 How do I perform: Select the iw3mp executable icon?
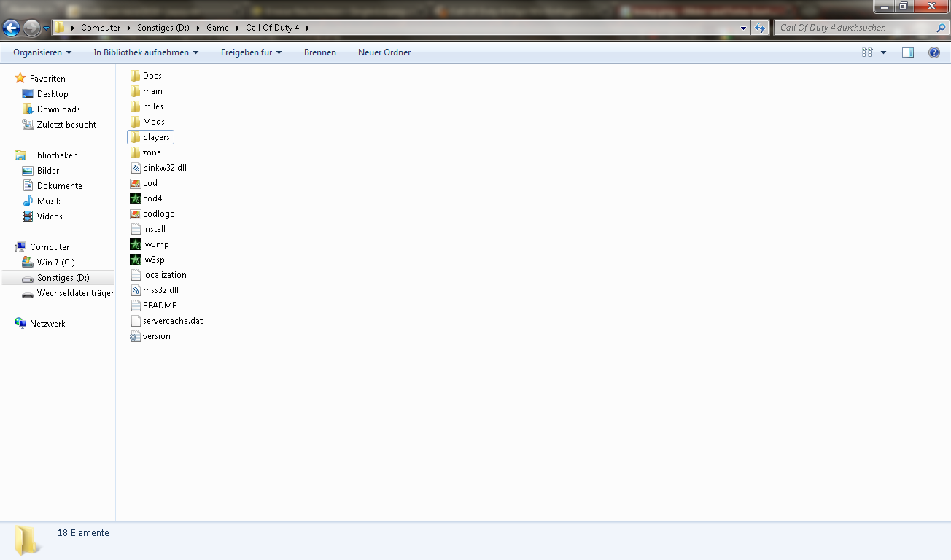point(136,244)
